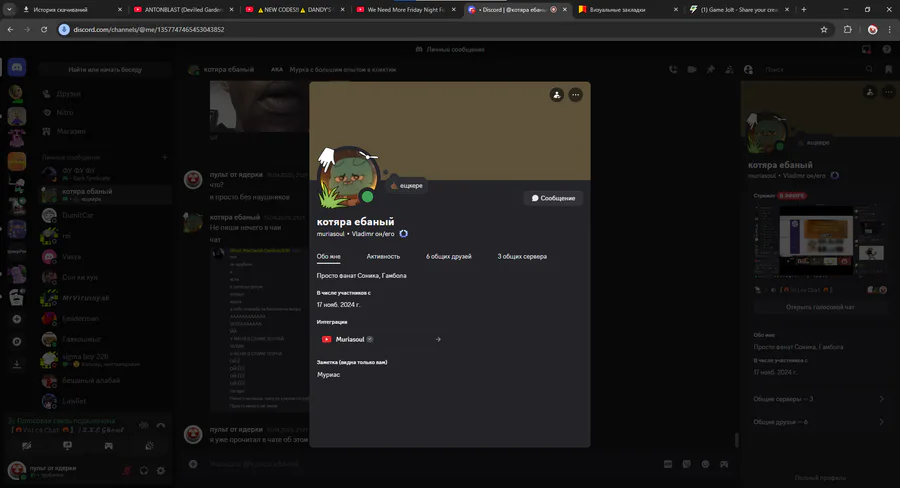Click the profile avatar in popup
The image size is (900, 488).
pyautogui.click(x=348, y=177)
